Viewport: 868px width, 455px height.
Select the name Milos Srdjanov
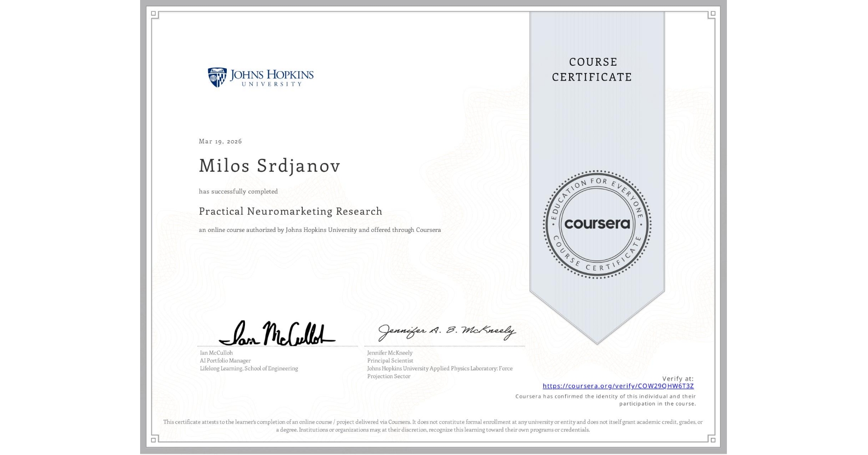pos(269,166)
